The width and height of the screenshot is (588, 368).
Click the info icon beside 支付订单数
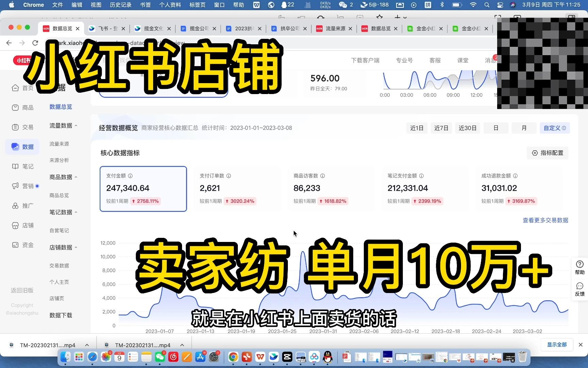click(229, 176)
